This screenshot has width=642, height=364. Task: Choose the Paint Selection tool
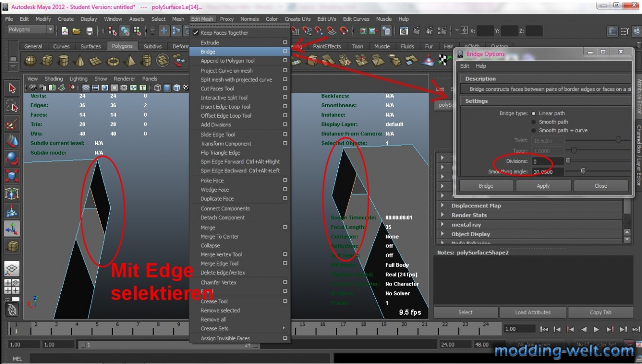[12, 123]
